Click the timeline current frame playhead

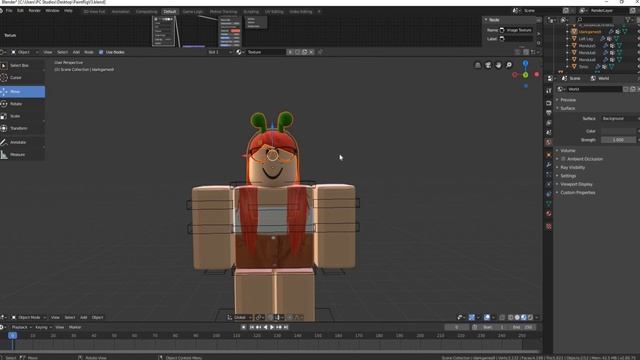pyautogui.click(x=13, y=335)
